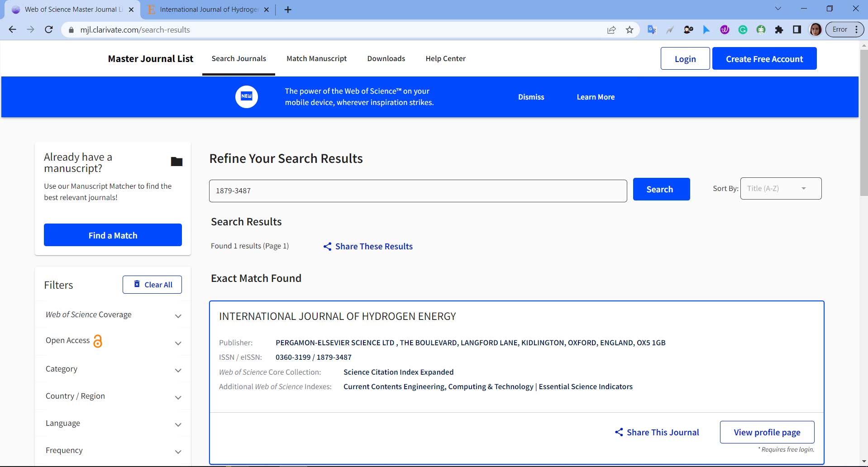Viewport: 868px width, 467px height.
Task: Click the blue Search button
Action: click(x=661, y=189)
